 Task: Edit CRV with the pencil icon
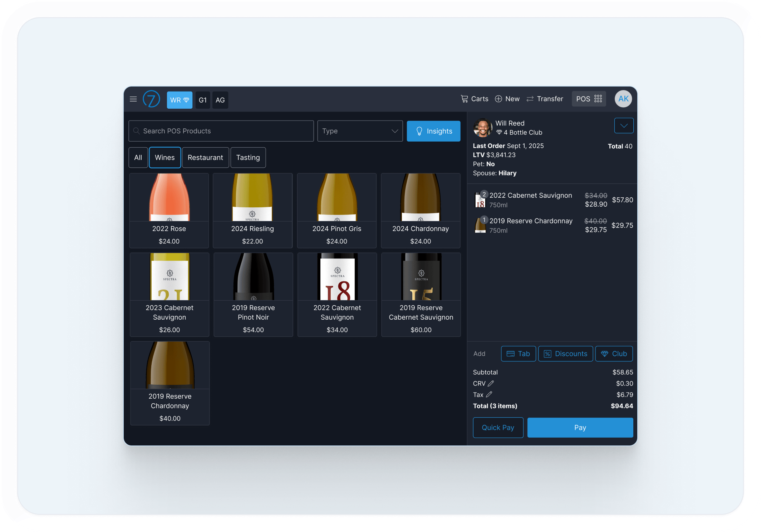click(x=491, y=383)
